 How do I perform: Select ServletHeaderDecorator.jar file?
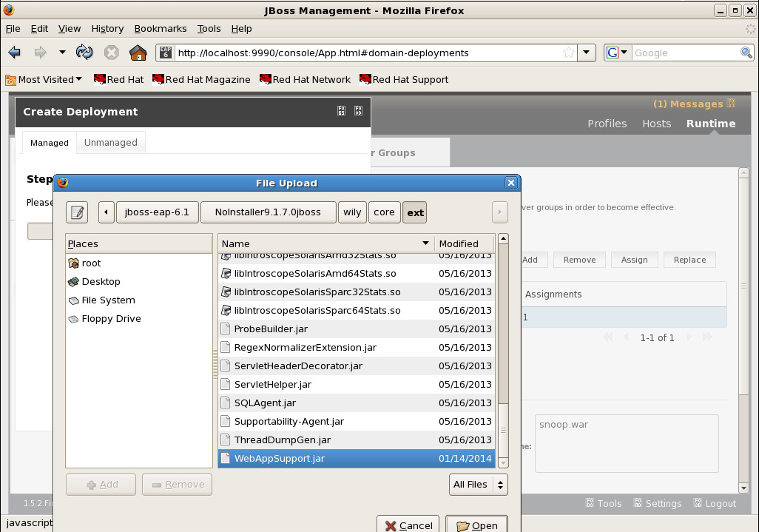(357, 366)
